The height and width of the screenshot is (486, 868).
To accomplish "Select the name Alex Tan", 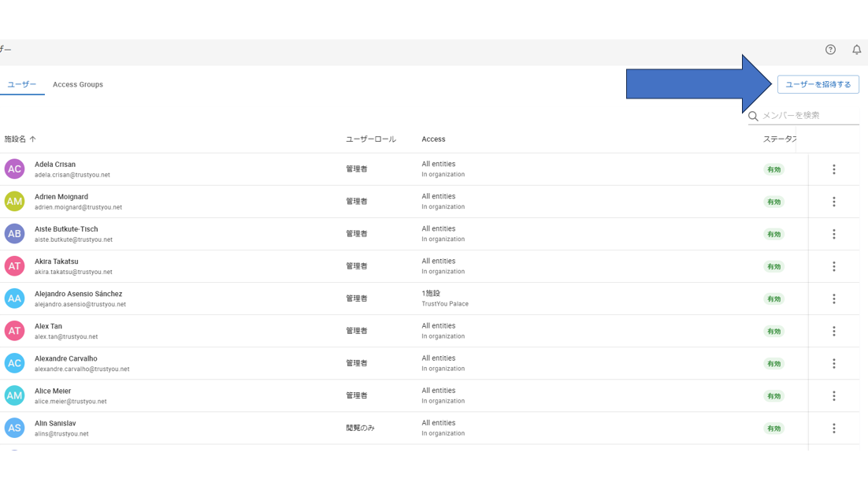I will (x=48, y=326).
